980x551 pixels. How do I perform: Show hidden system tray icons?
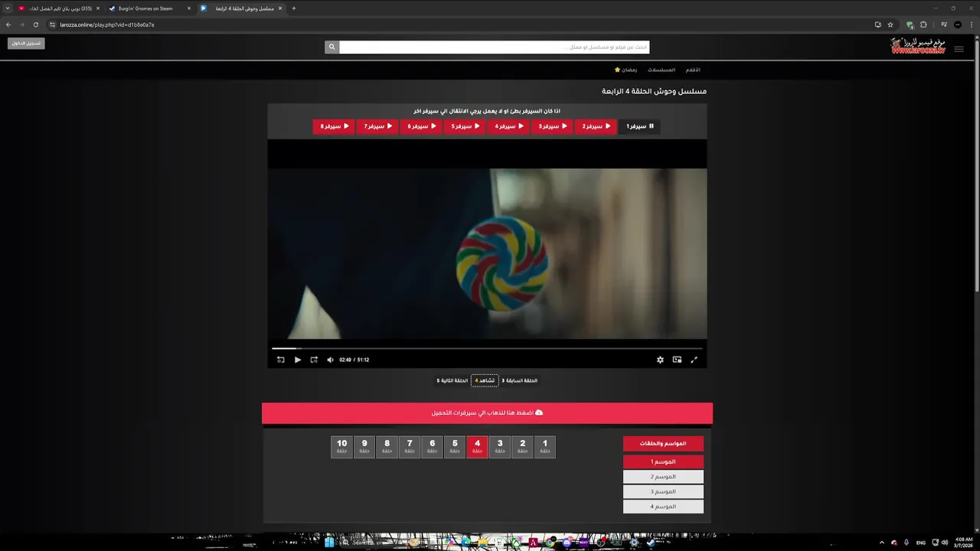[881, 543]
